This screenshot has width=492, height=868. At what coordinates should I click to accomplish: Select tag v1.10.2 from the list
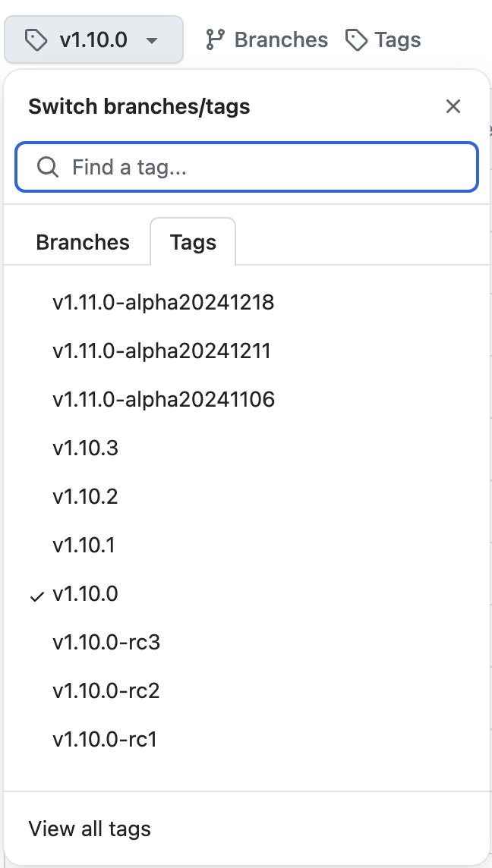click(86, 497)
